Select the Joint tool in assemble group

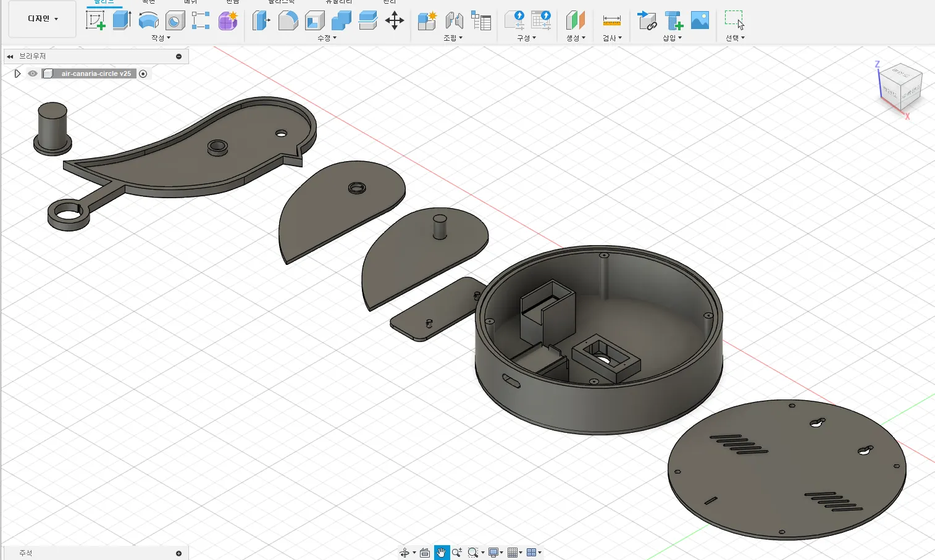455,20
